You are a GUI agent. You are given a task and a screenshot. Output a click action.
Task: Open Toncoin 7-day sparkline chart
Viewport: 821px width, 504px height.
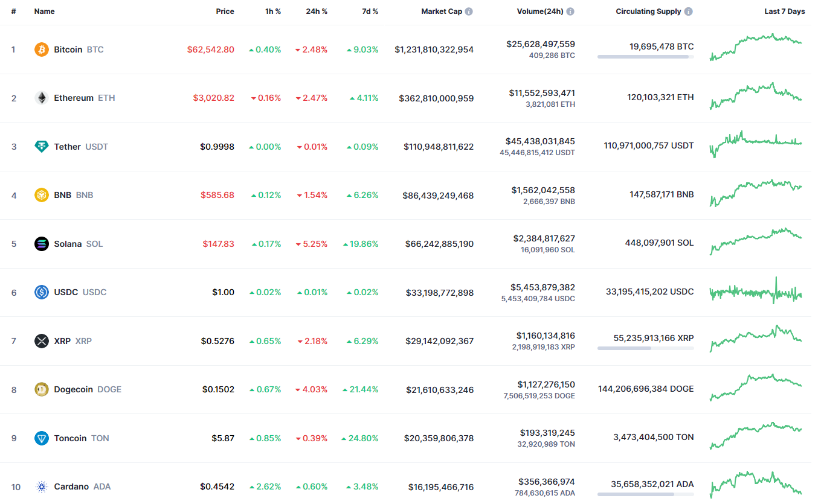click(756, 436)
